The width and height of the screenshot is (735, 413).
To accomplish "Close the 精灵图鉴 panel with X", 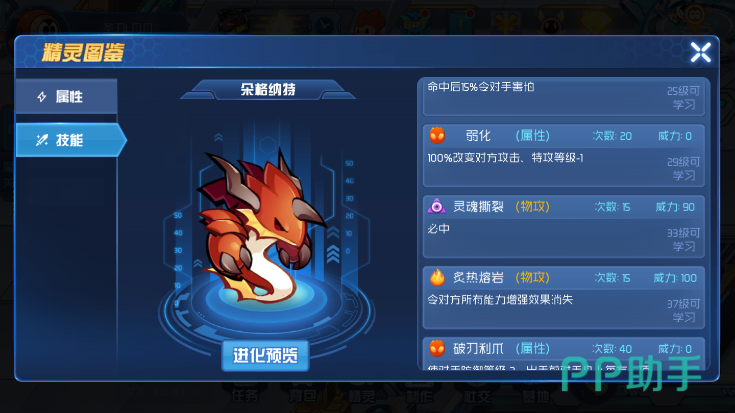I will [x=700, y=52].
